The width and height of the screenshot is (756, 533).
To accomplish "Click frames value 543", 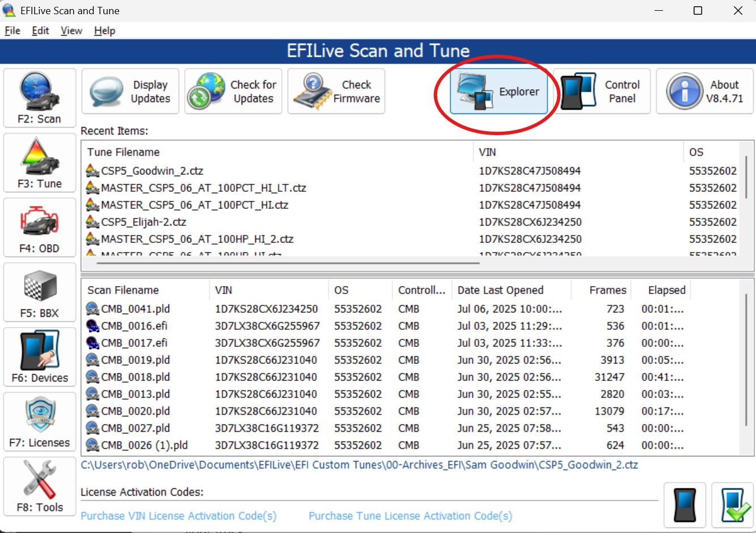I will coord(615,428).
